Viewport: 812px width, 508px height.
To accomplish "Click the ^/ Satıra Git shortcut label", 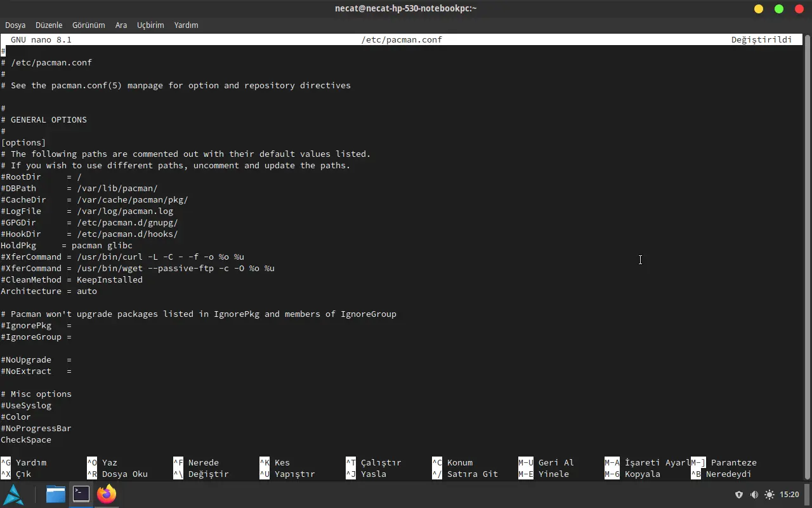I will coord(465,474).
